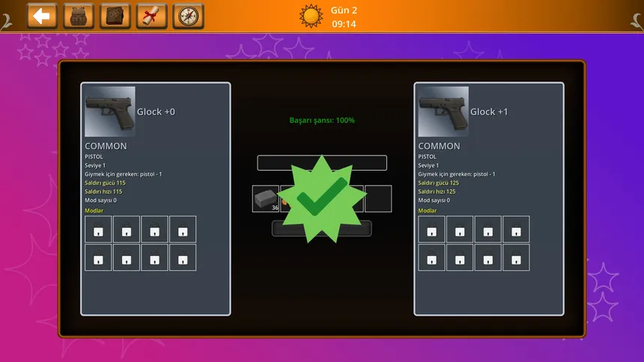Select third locked mod slot top row Glock +0

(154, 229)
